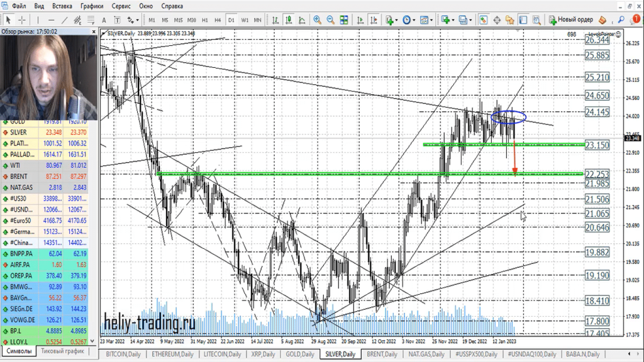Click the tile windows grid icon
This screenshot has width=644, height=362.
(345, 19)
